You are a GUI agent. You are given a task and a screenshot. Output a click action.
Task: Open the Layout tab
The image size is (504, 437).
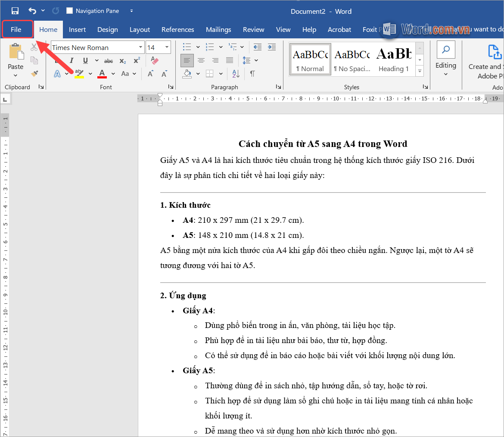[x=140, y=30]
